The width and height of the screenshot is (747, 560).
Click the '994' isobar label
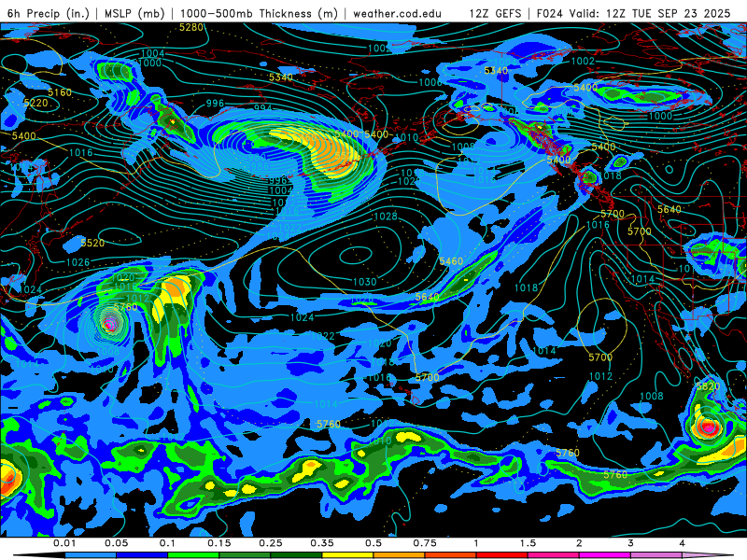[262, 108]
